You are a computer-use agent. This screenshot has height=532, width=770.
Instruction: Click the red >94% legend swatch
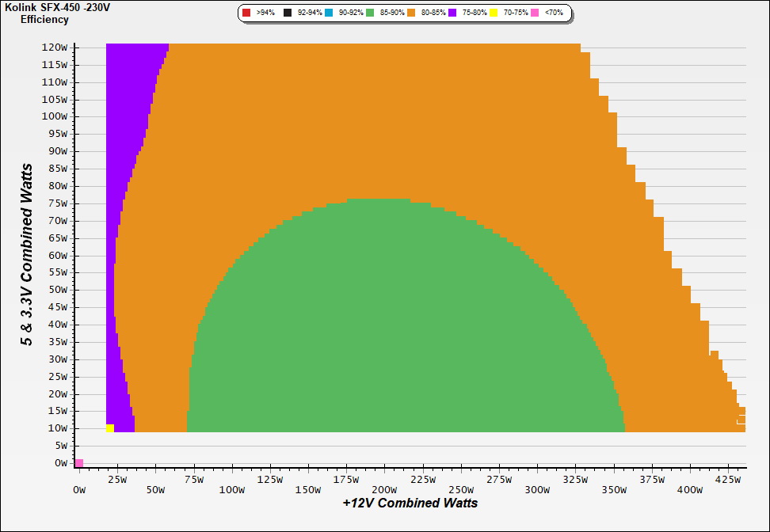[x=246, y=13]
